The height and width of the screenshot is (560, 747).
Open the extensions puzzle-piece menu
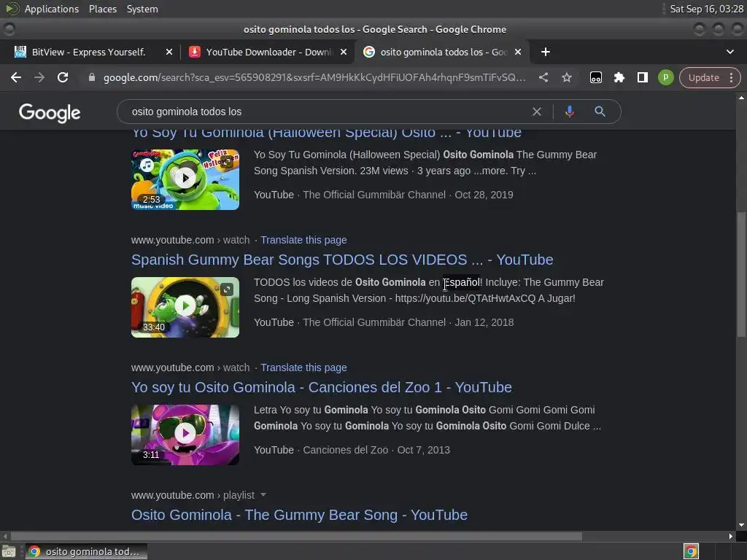click(x=619, y=77)
